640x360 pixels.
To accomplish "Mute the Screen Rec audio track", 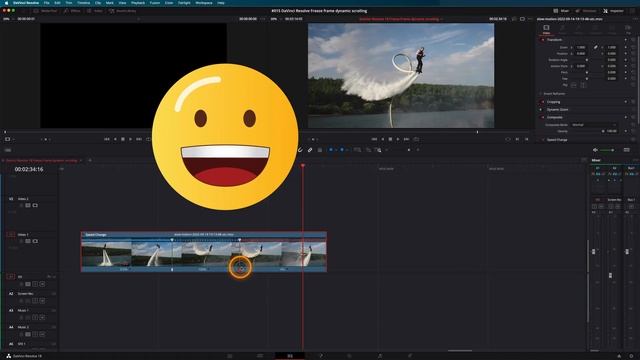I will [42, 301].
